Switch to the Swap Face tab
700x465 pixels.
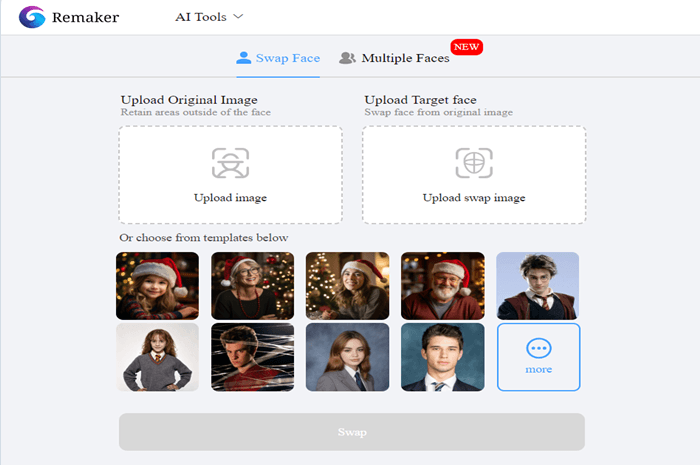(278, 58)
